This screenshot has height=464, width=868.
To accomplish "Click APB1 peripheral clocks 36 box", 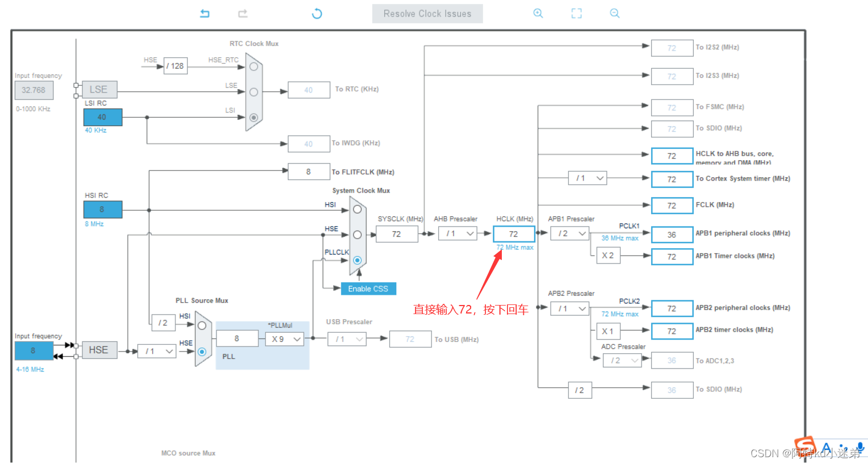I will (672, 235).
